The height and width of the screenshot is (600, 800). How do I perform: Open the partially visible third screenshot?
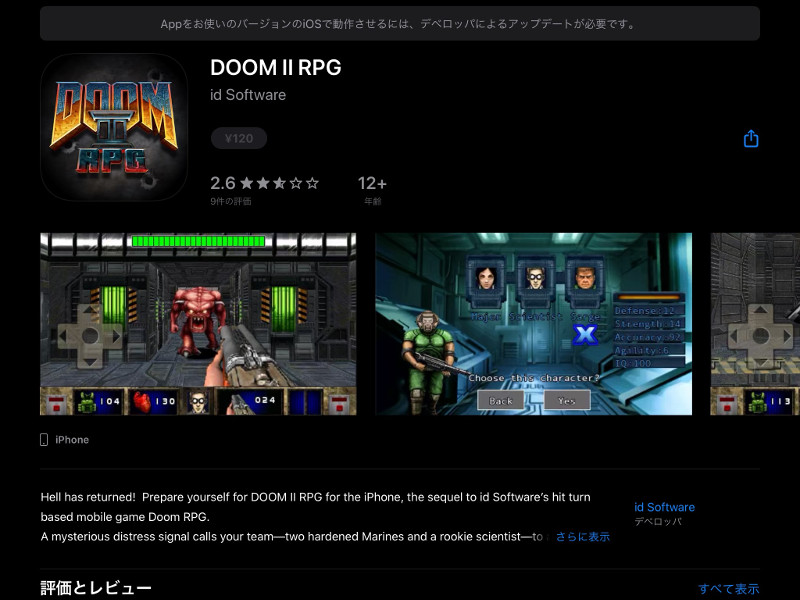[x=755, y=324]
